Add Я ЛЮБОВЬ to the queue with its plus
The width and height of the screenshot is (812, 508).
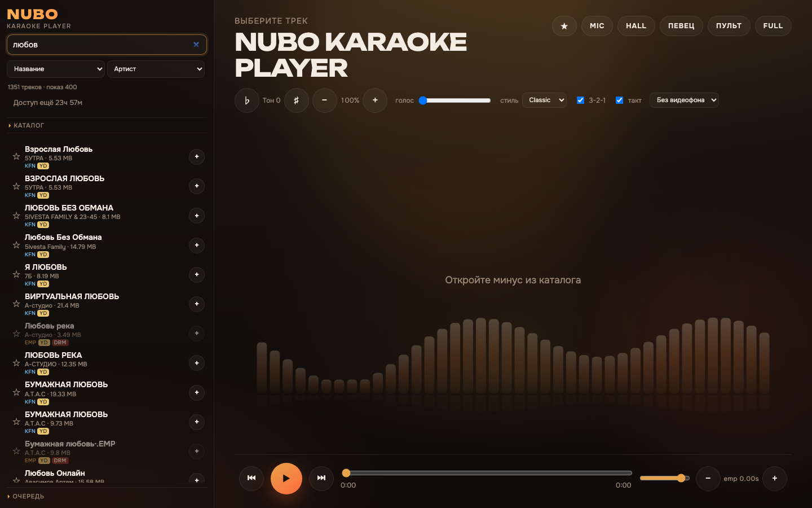coord(197,275)
